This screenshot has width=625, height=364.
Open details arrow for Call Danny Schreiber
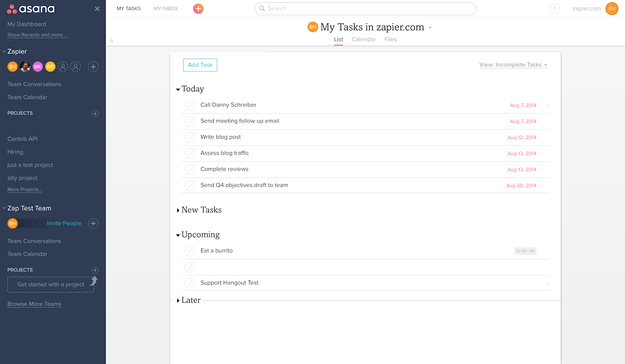coord(548,106)
